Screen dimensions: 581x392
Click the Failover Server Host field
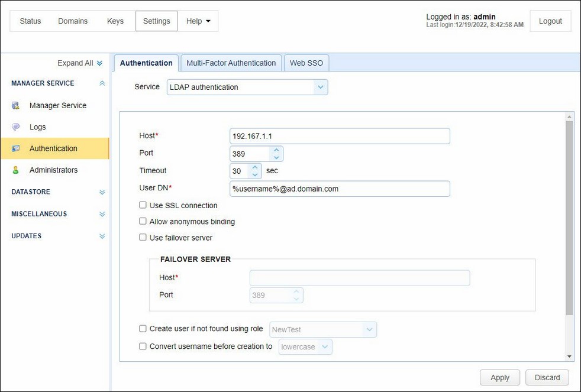coord(360,278)
